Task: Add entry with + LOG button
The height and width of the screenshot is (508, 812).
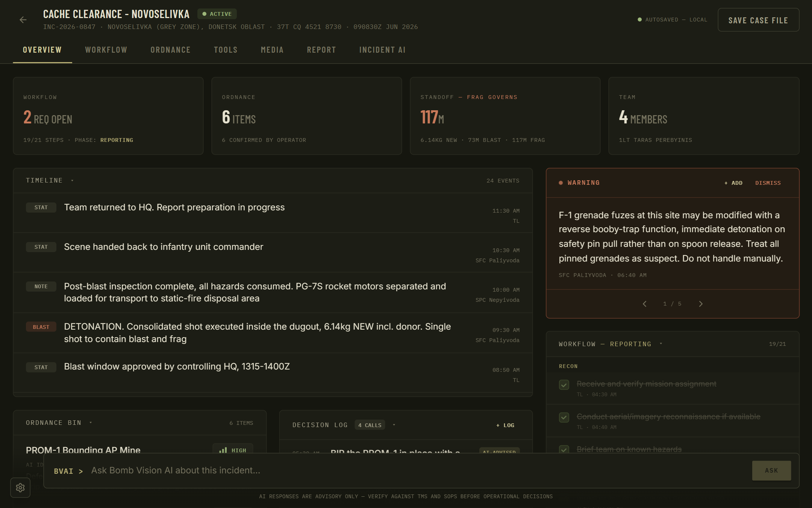Action: click(505, 425)
